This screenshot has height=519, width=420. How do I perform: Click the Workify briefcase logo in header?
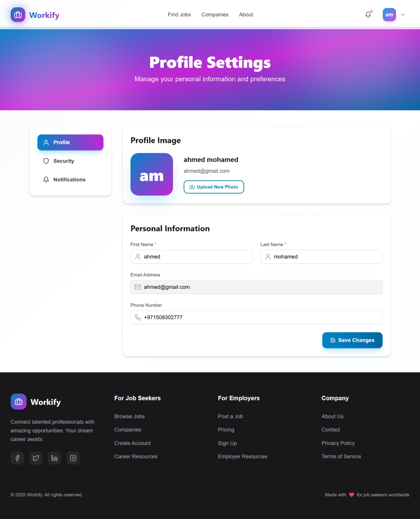pos(18,15)
